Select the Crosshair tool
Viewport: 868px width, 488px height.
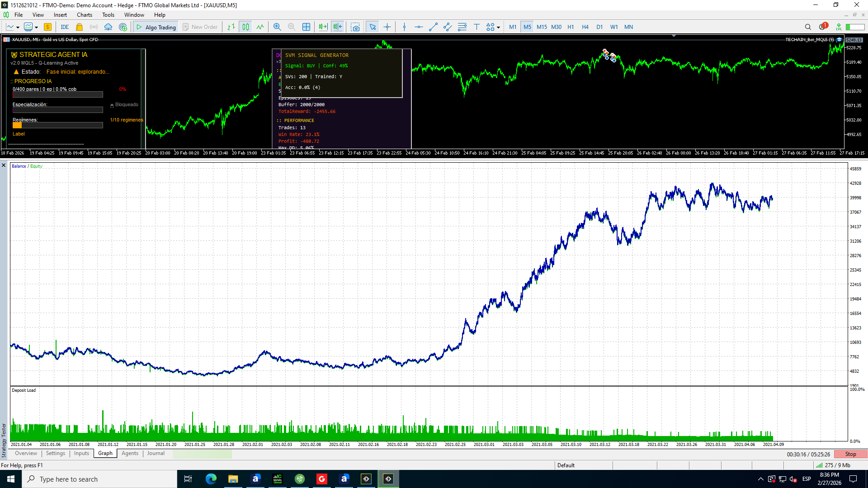click(387, 27)
